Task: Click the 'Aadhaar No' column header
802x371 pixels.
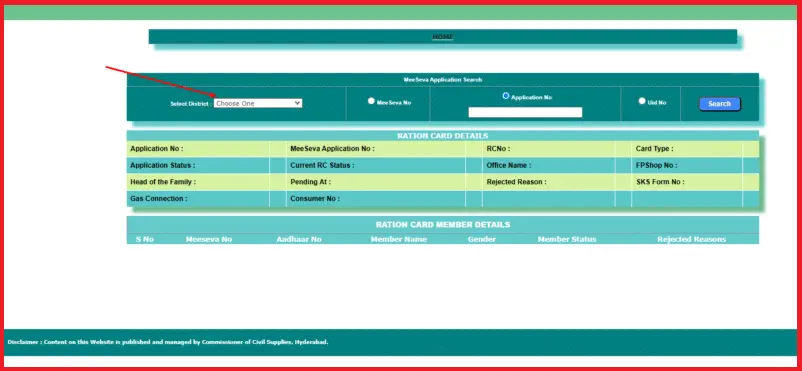Action: 299,239
